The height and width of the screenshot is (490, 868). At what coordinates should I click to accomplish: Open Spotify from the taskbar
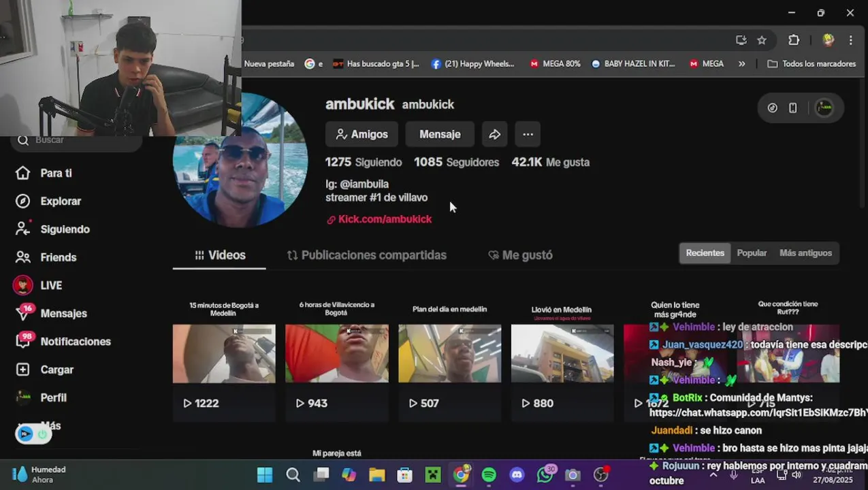pyautogui.click(x=489, y=474)
